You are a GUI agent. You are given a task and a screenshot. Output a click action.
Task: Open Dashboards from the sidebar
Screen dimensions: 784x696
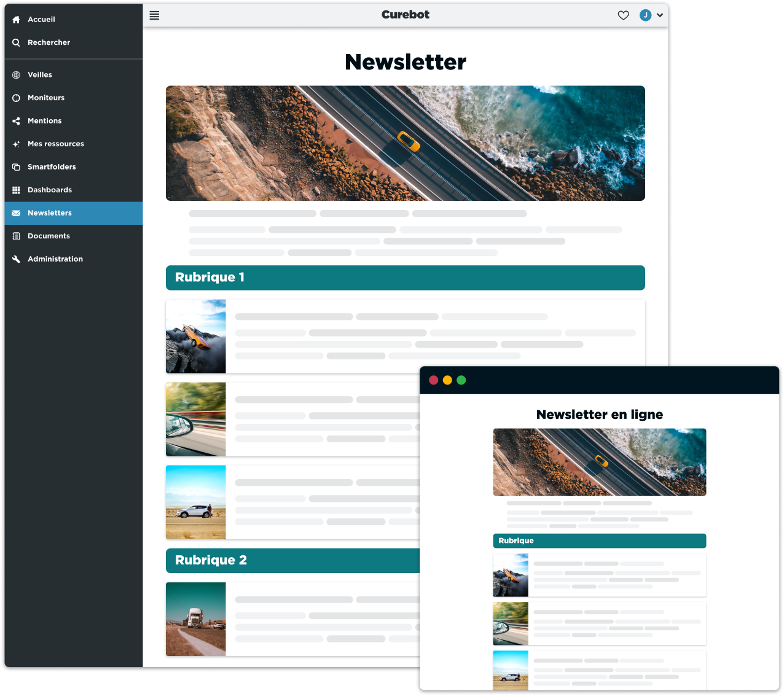[x=74, y=190]
